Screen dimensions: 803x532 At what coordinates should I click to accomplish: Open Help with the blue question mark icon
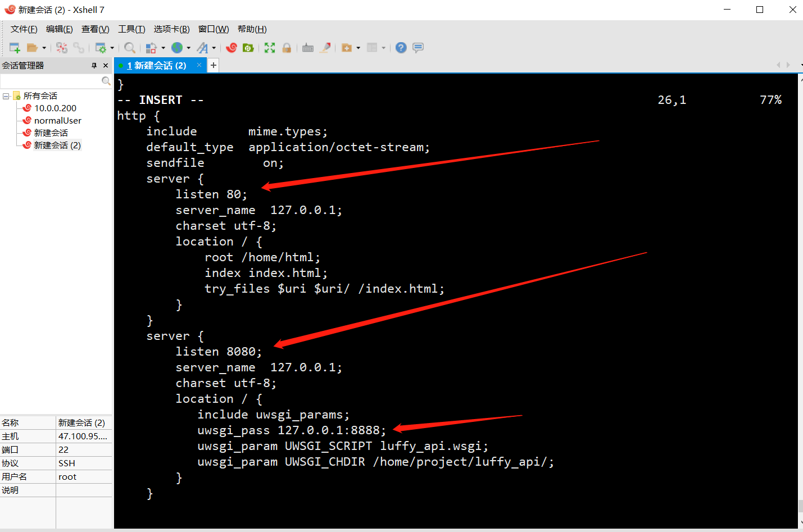tap(401, 48)
